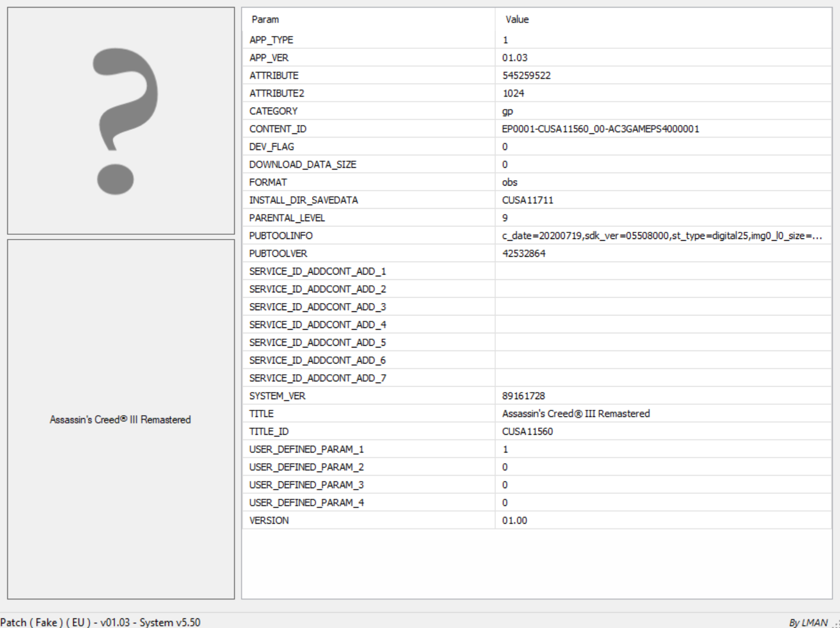Viewport: 840px width, 628px height.
Task: Click the game title label under the image
Action: point(120,419)
